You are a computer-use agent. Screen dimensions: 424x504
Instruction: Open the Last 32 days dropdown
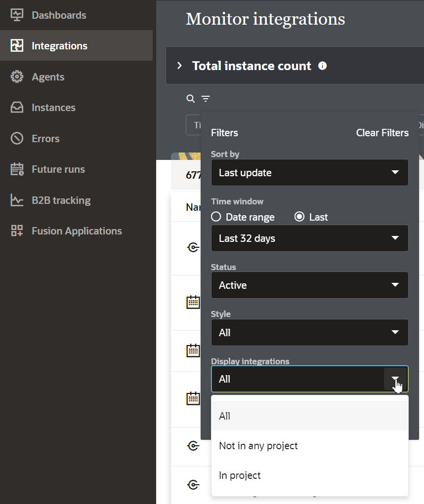click(309, 238)
